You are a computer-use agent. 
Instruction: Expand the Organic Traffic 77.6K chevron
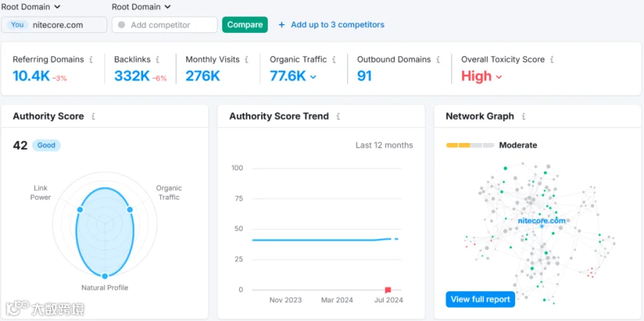point(313,76)
